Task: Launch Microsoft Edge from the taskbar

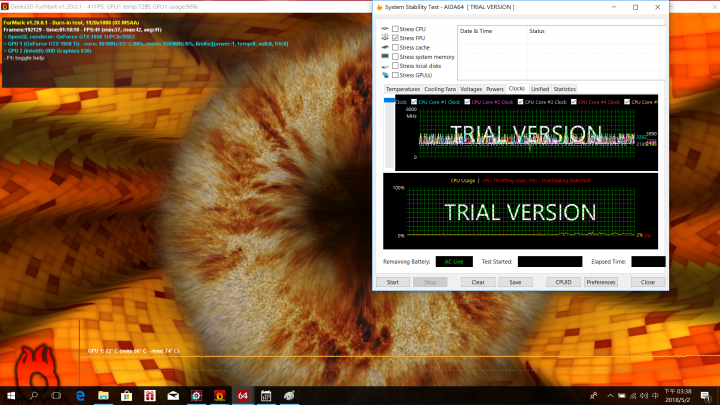Action: click(80, 395)
